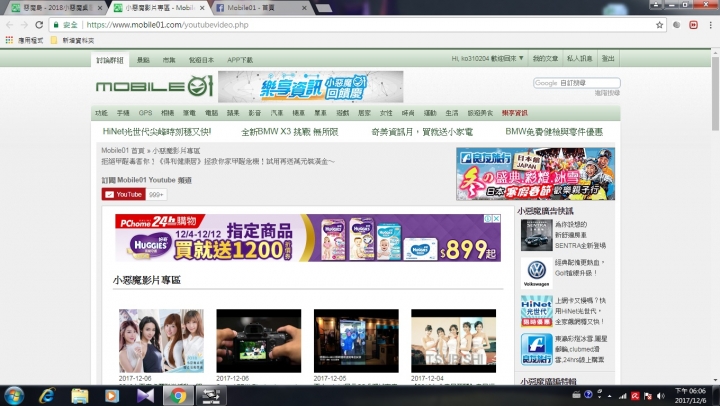This screenshot has height=406, width=720.
Task: Click 登出 to log out
Action: (x=608, y=59)
